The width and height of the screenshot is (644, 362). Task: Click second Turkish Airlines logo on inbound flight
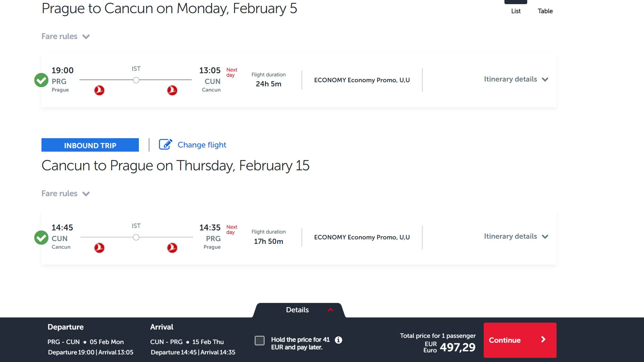pos(172,248)
